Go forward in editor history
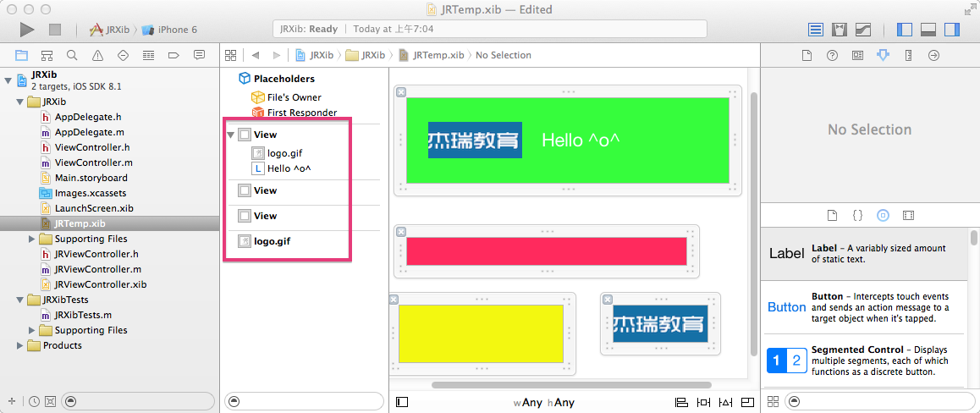 click(x=276, y=55)
